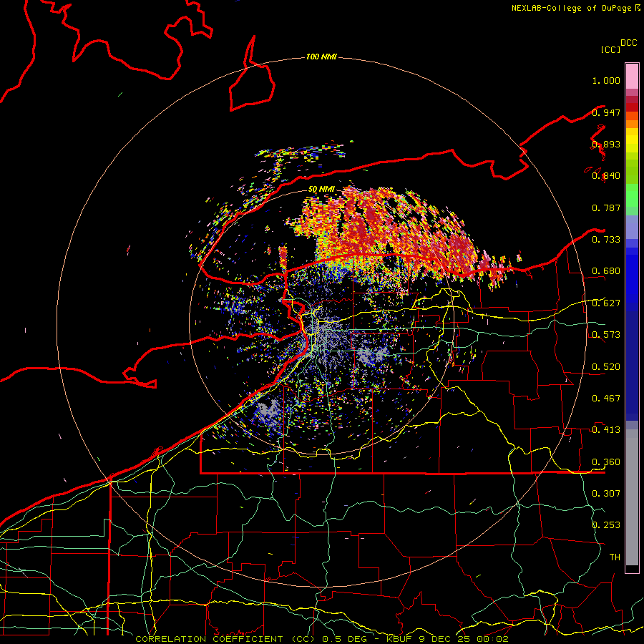Click the DCC label above color bar

629,43
